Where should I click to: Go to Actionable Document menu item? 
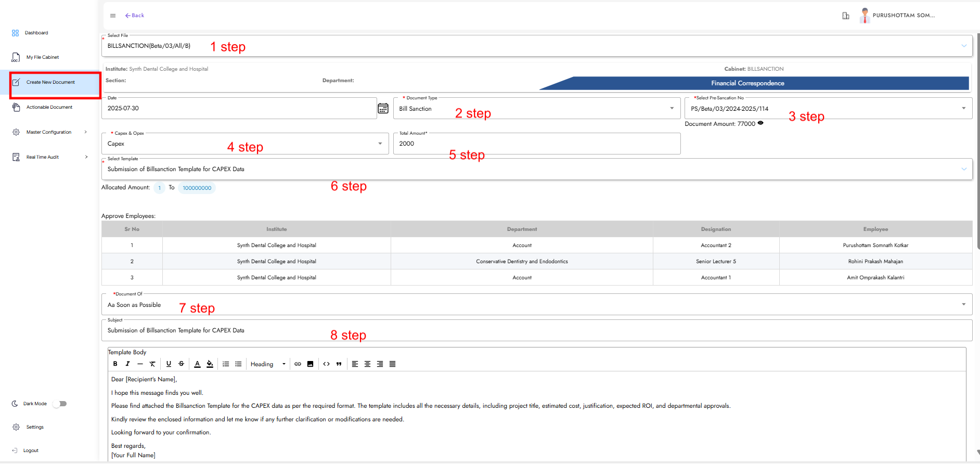49,107
